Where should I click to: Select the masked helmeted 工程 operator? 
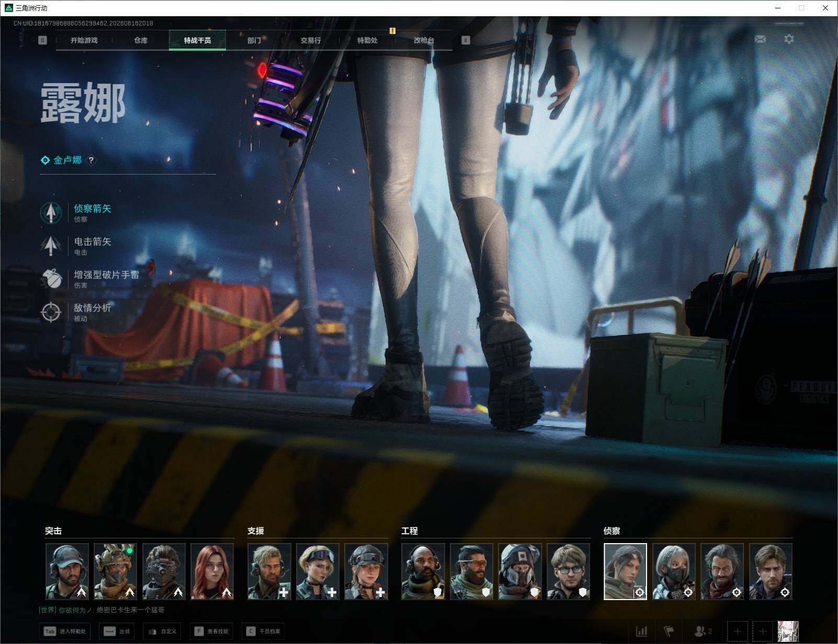click(520, 571)
